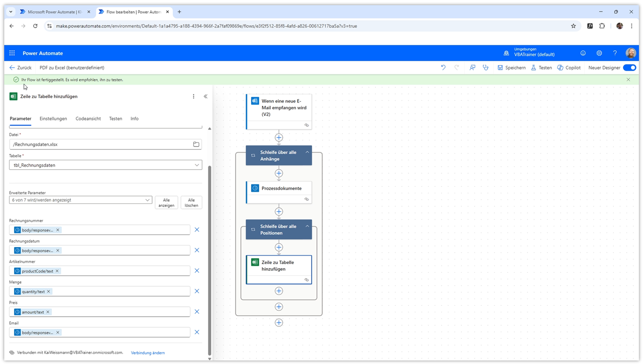Click the redo arrow in toolbar
The width and height of the screenshot is (643, 364).
click(x=457, y=67)
